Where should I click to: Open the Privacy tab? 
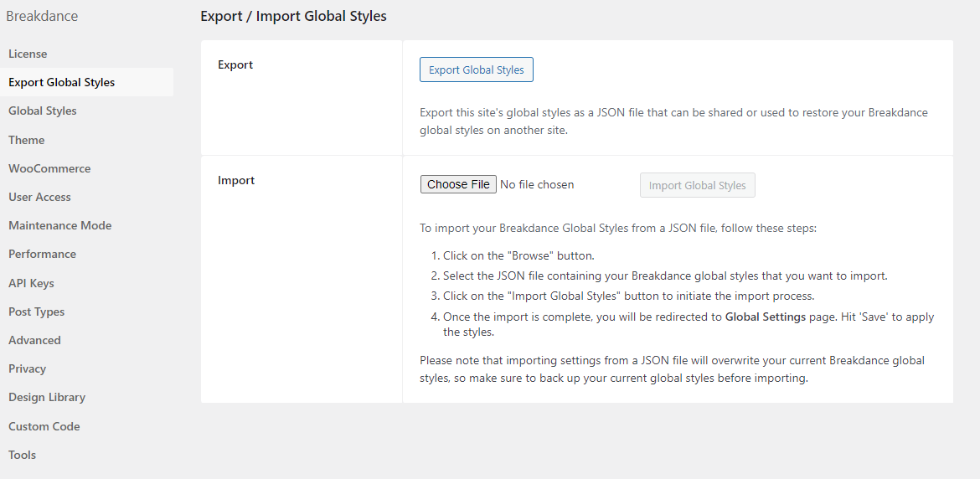(27, 368)
